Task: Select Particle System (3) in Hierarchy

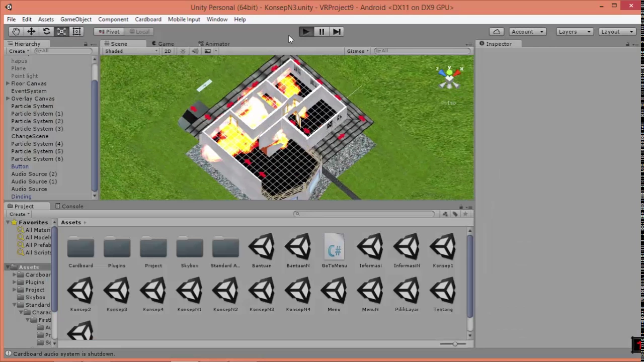Action: (37, 129)
